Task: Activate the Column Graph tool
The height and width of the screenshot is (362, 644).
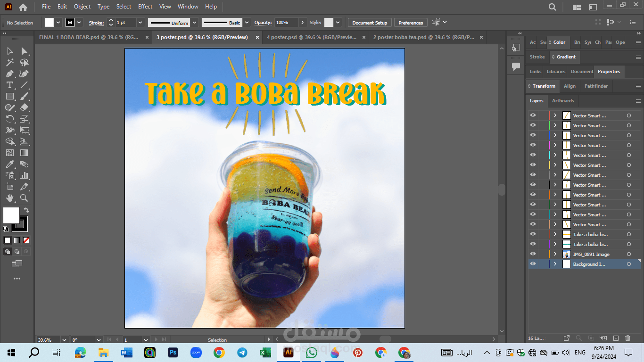Action: (x=25, y=175)
